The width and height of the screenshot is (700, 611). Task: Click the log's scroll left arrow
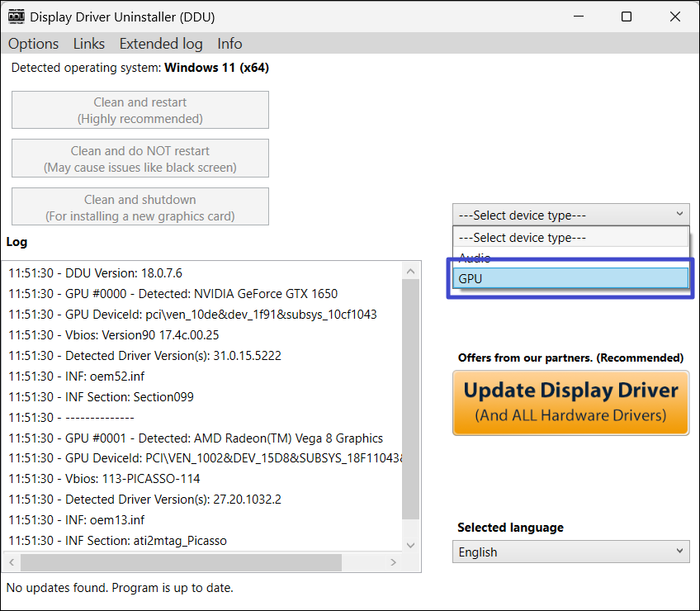point(11,562)
